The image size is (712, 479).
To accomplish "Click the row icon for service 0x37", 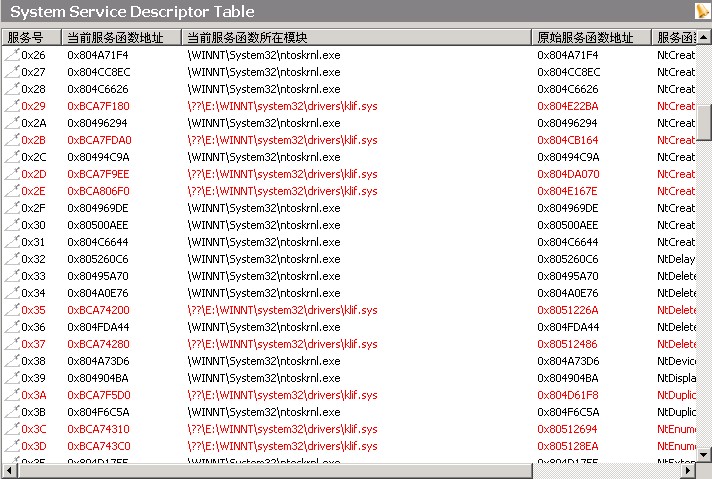I will coord(12,344).
